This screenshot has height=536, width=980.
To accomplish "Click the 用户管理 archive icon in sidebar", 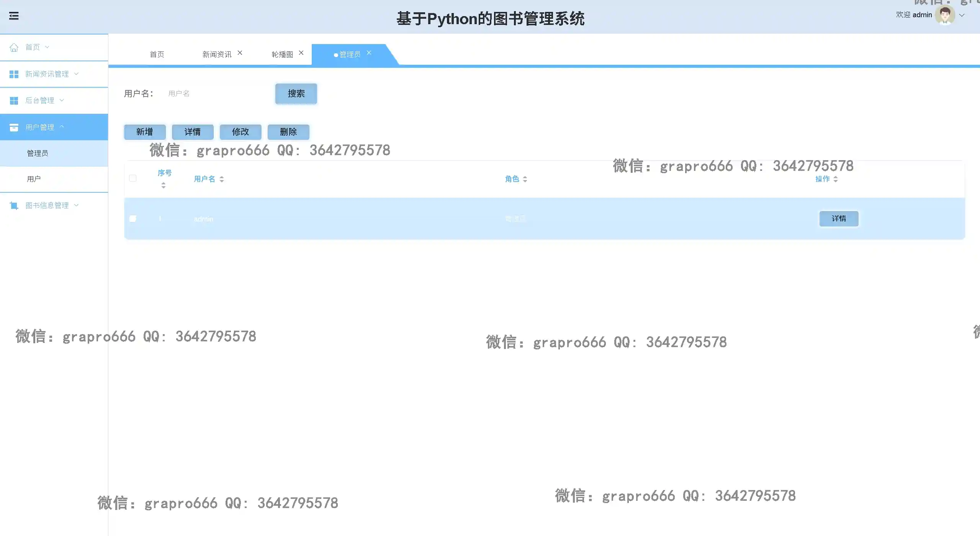I will point(14,127).
